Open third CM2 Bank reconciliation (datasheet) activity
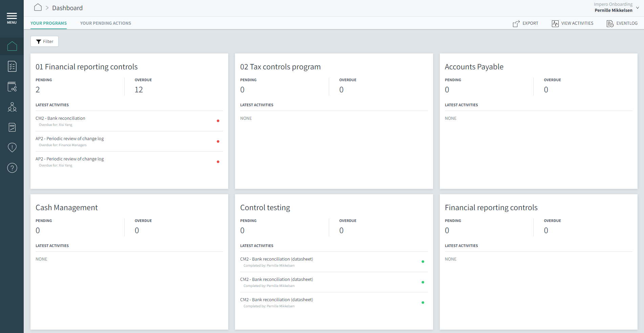The width and height of the screenshot is (644, 333). click(x=334, y=303)
